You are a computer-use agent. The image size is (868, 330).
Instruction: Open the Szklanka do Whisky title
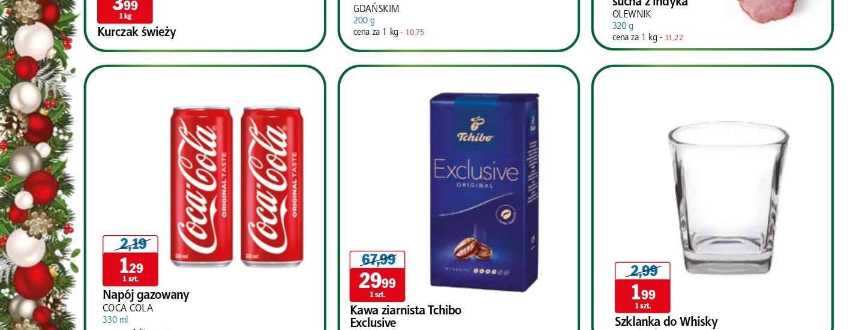(x=666, y=322)
